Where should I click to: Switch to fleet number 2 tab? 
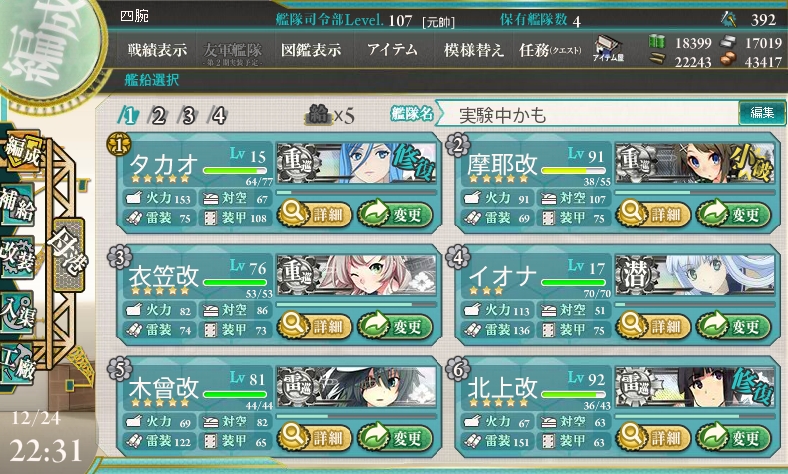(158, 116)
